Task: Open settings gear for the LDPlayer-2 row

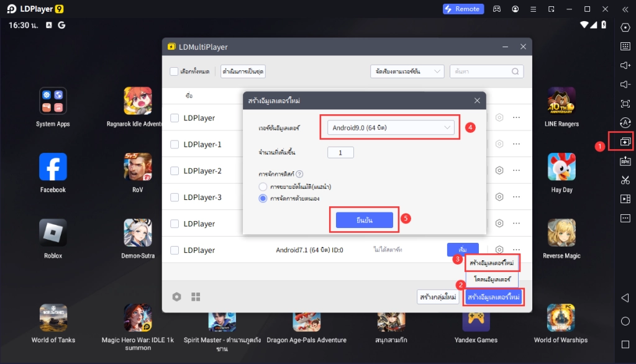Action: tap(499, 170)
